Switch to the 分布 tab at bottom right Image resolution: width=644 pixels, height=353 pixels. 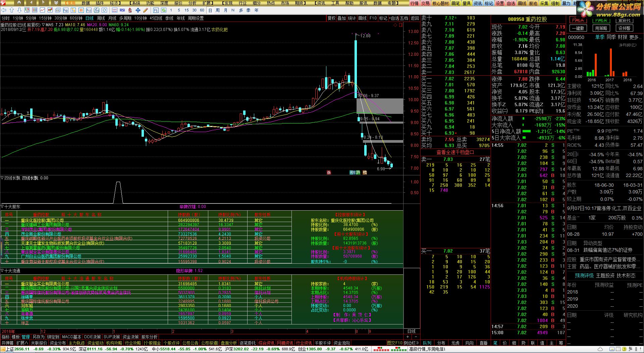pyautogui.click(x=441, y=343)
